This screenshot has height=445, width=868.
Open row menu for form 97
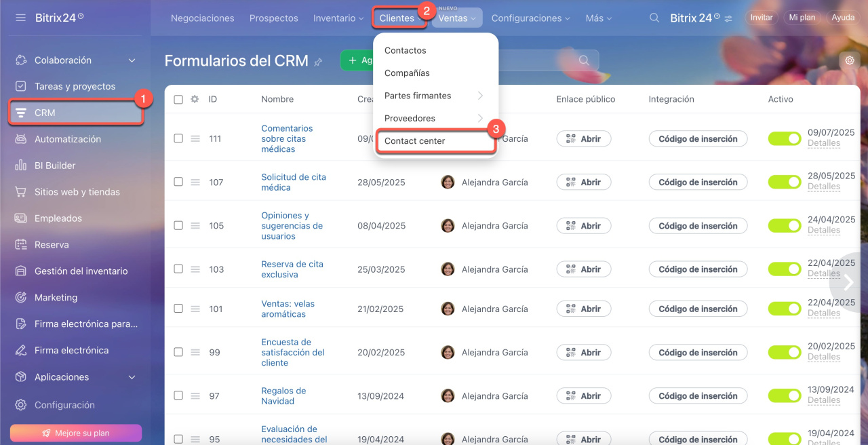(195, 395)
